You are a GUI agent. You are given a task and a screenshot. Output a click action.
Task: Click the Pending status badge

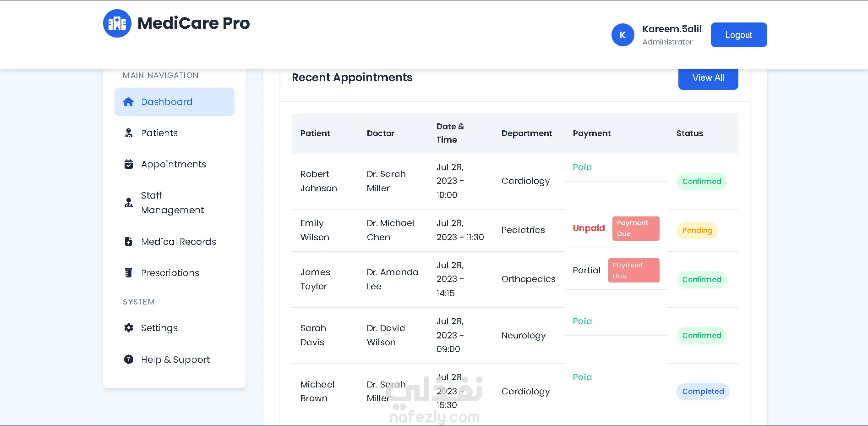pyautogui.click(x=697, y=230)
